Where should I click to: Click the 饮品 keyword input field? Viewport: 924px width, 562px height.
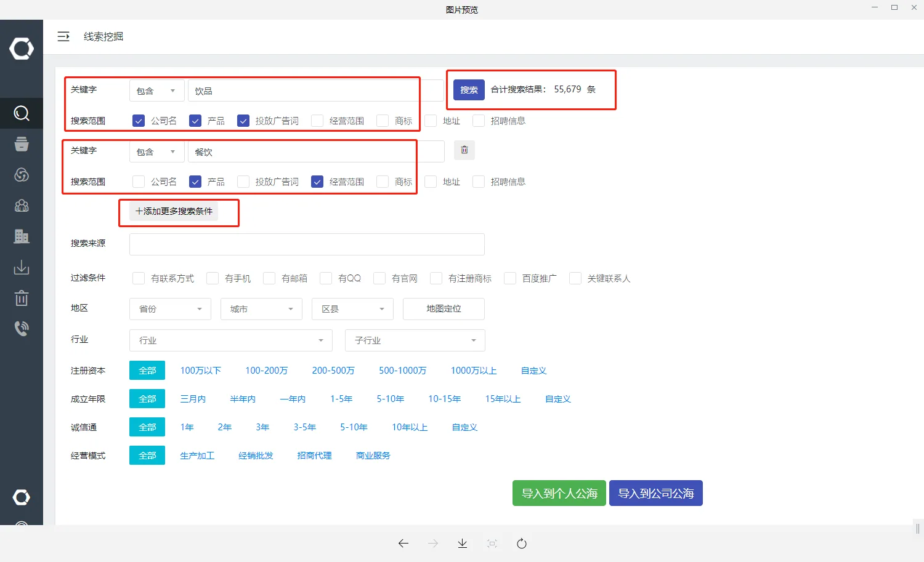coord(316,91)
